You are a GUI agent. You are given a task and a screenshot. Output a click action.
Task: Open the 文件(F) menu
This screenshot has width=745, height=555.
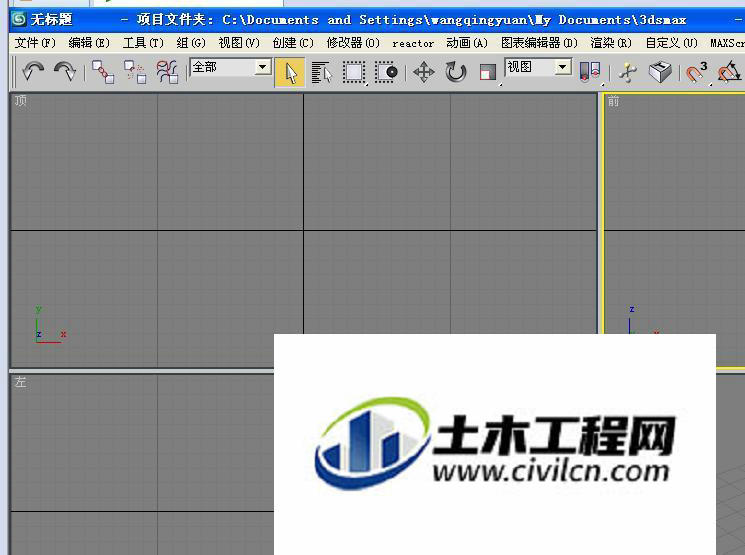(35, 43)
